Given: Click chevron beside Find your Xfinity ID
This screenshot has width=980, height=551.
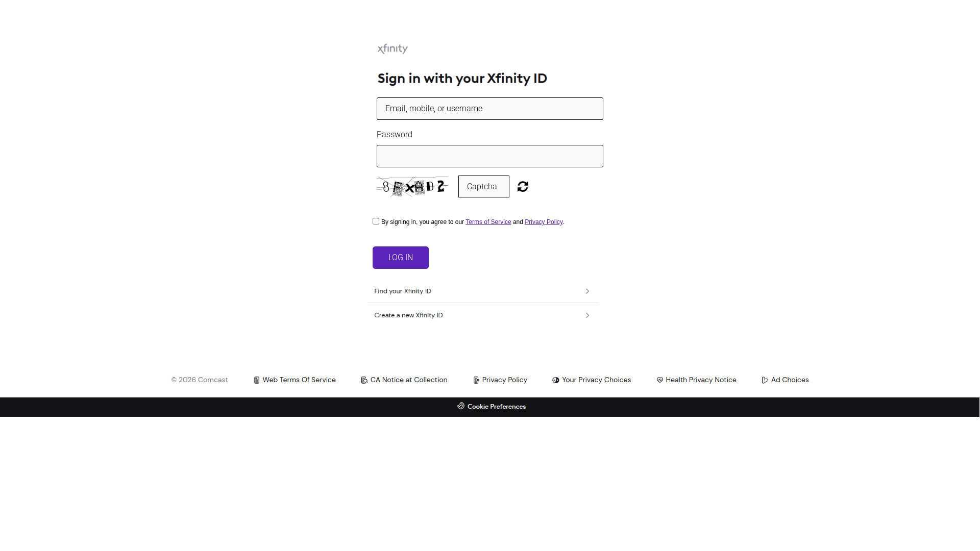Looking at the screenshot, I should (587, 291).
